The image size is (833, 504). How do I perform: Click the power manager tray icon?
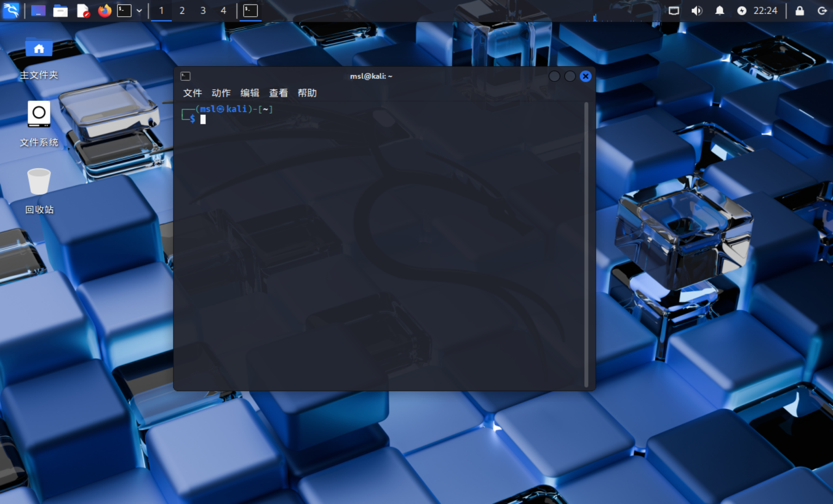[x=741, y=10]
